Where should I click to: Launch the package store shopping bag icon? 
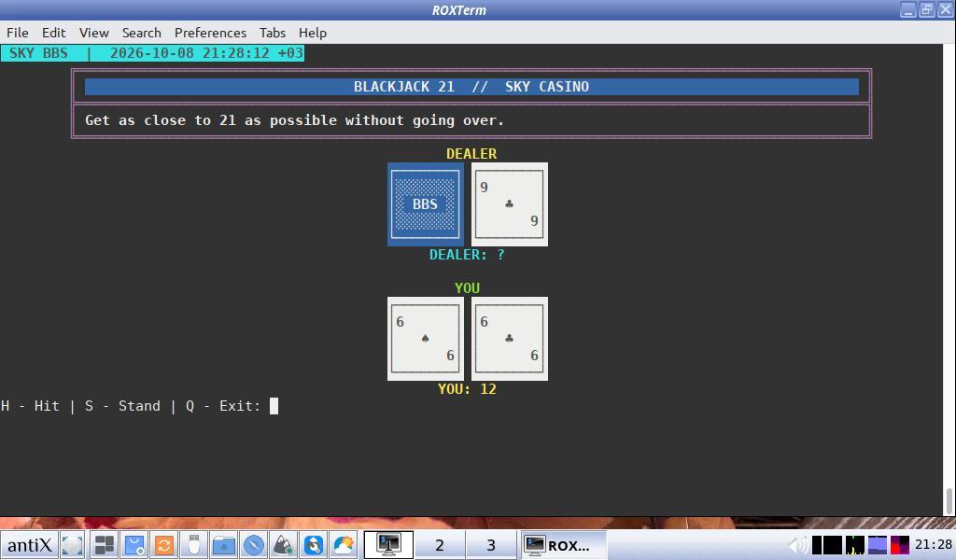[x=134, y=545]
